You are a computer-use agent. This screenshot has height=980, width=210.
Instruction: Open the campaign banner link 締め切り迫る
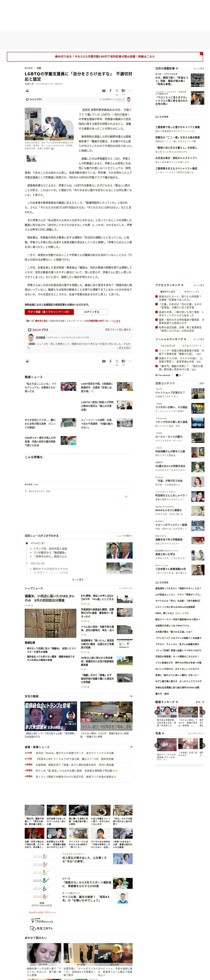coord(105,57)
